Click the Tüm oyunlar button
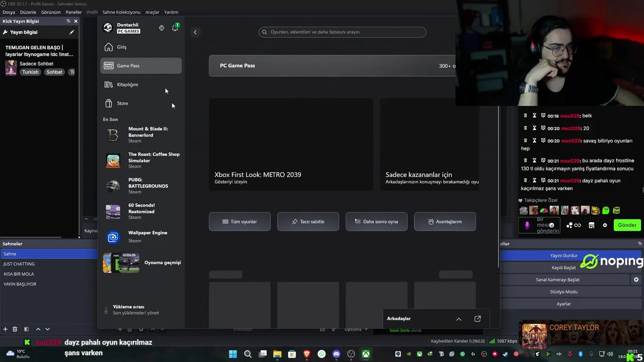This screenshot has height=362, width=644. coord(239,222)
